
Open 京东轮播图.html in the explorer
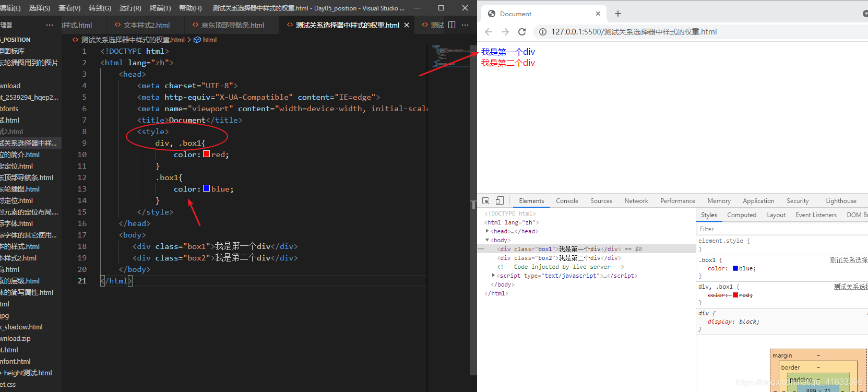click(20, 189)
